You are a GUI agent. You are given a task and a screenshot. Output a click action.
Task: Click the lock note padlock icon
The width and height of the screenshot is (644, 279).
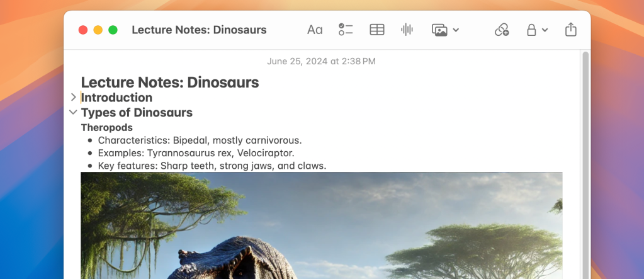point(531,30)
